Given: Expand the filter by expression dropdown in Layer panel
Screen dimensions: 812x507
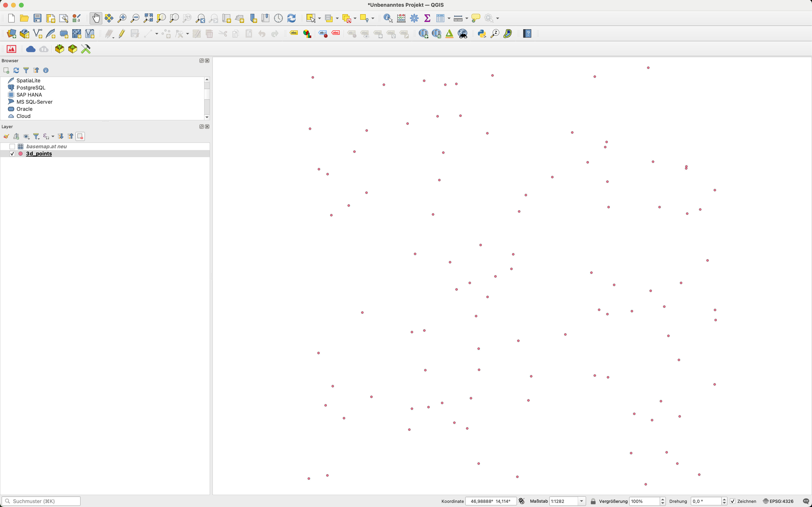Looking at the screenshot, I should [53, 136].
